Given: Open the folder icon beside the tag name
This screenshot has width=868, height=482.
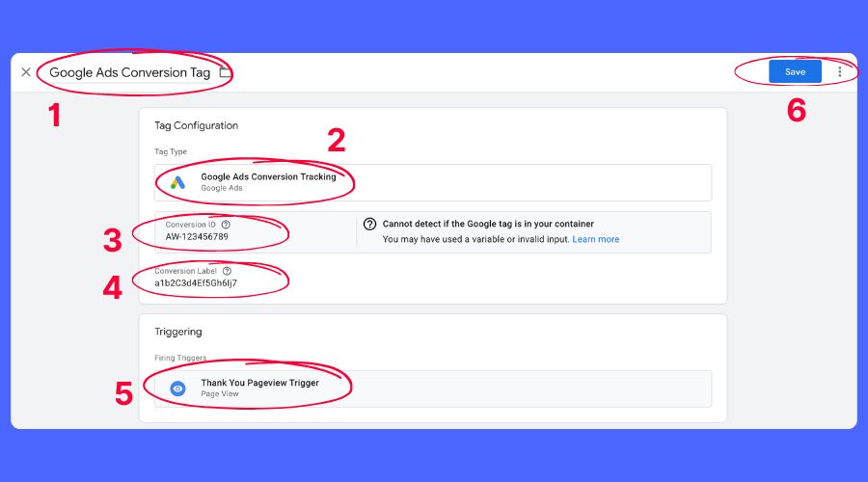Looking at the screenshot, I should 225,72.
